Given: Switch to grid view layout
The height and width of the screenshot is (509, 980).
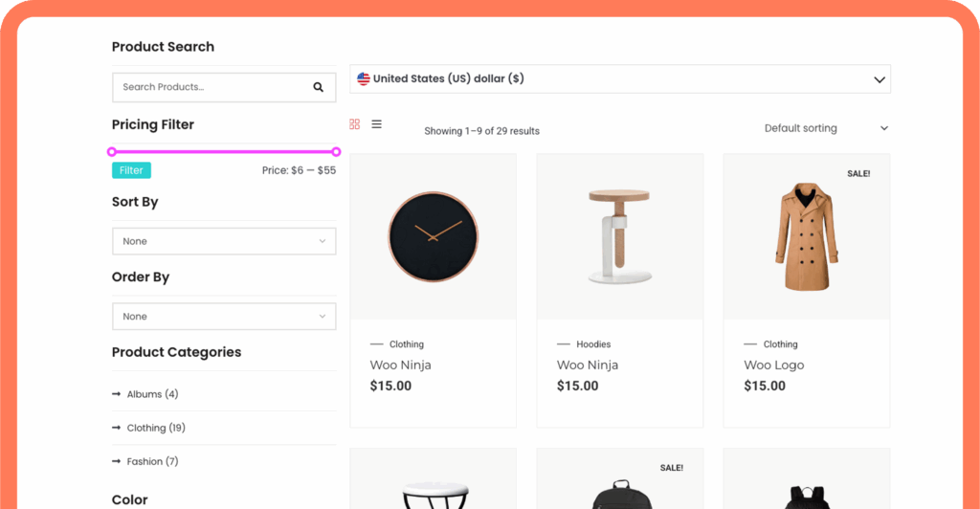Looking at the screenshot, I should 354,124.
